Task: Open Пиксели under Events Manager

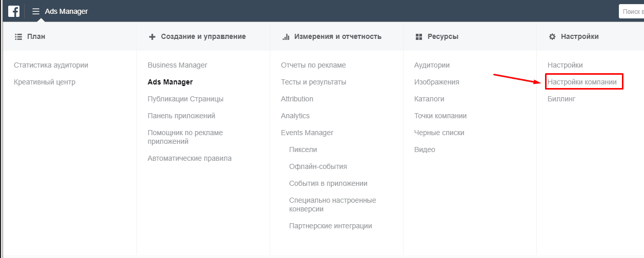Action: click(303, 149)
